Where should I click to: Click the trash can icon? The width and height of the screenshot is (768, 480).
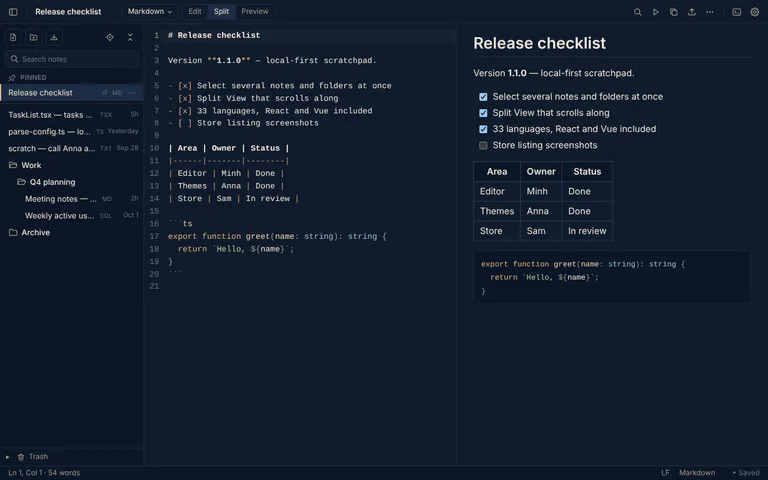[x=21, y=457]
